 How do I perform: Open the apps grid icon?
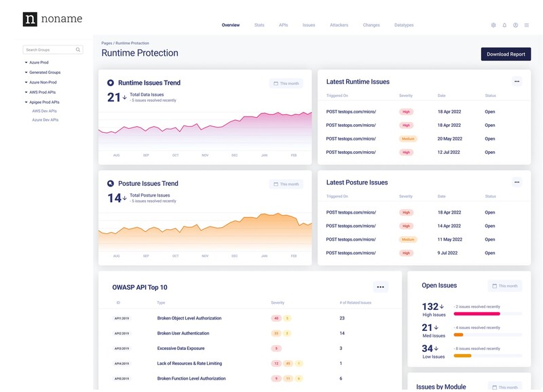pyautogui.click(x=527, y=25)
